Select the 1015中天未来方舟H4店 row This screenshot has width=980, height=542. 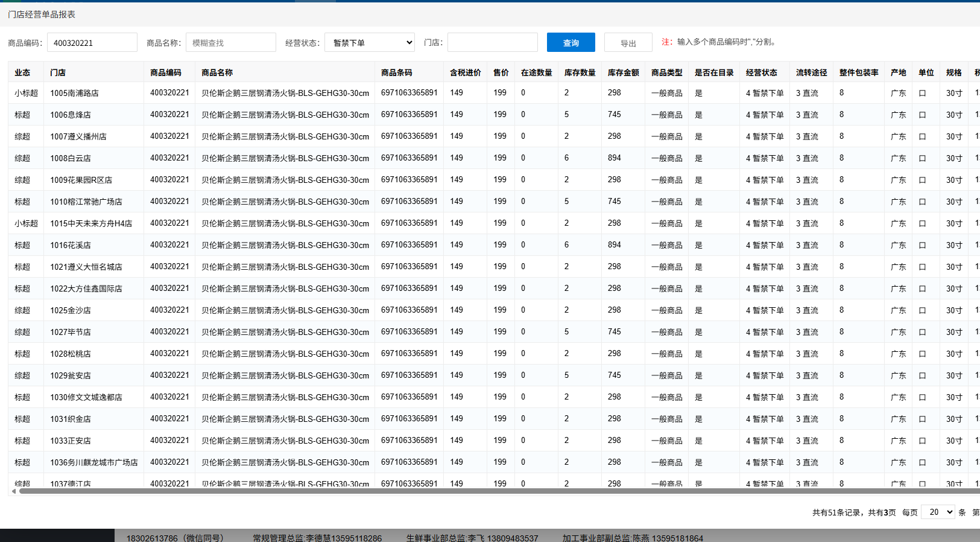(x=91, y=223)
